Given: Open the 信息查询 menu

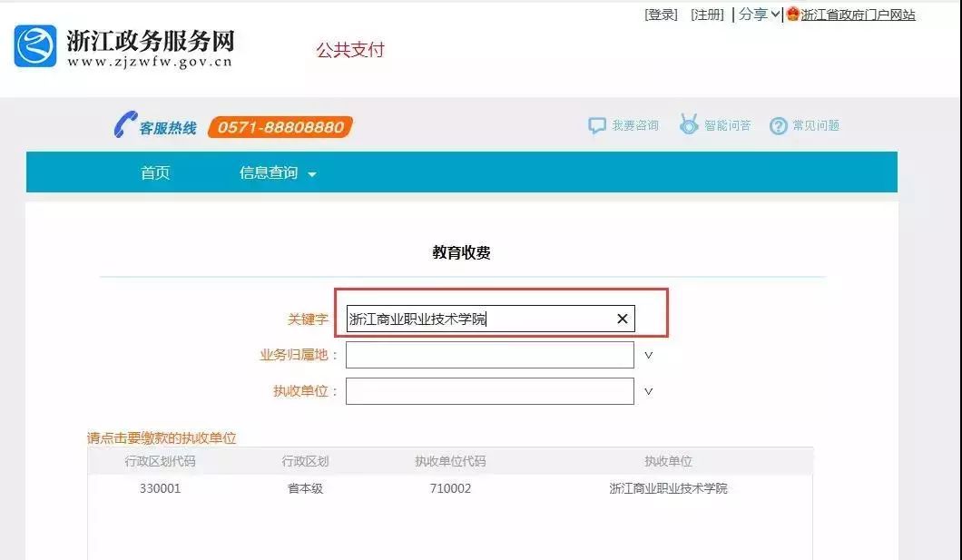Looking at the screenshot, I should point(277,173).
